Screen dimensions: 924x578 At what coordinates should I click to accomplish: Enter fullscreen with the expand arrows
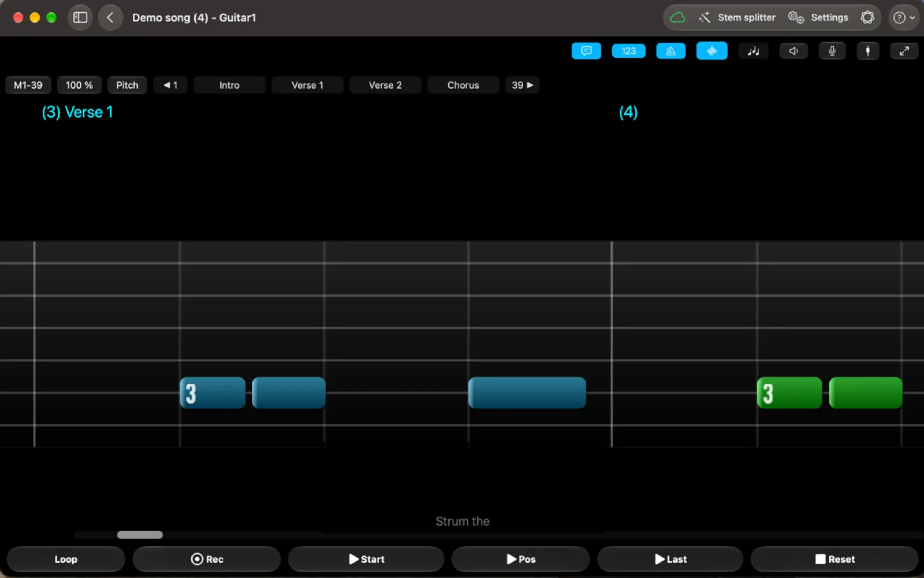pos(904,51)
